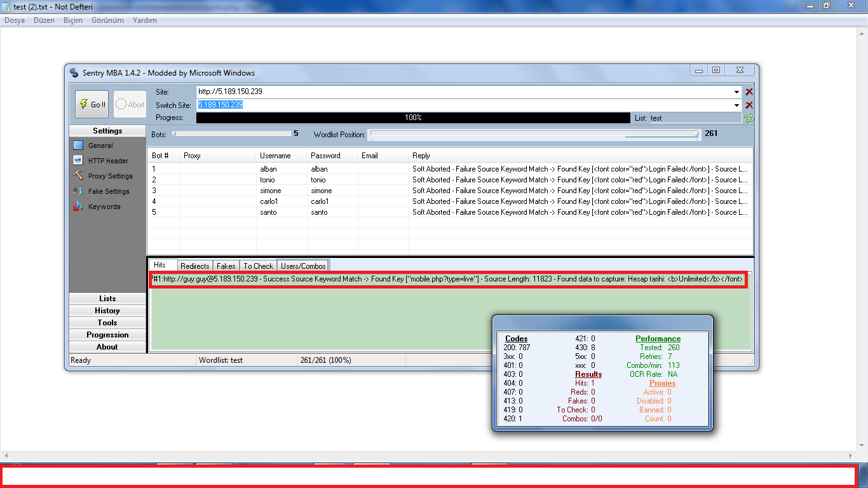This screenshot has width=868, height=488.
Task: Expand the Lists sidebar section
Action: click(107, 299)
